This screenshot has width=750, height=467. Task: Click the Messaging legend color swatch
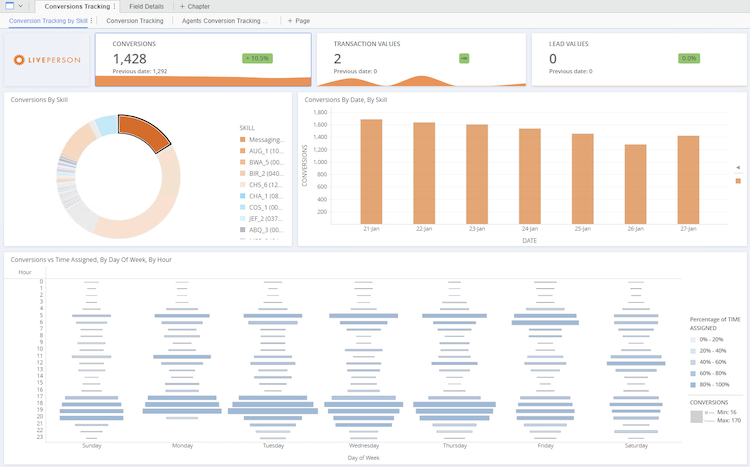(243, 139)
